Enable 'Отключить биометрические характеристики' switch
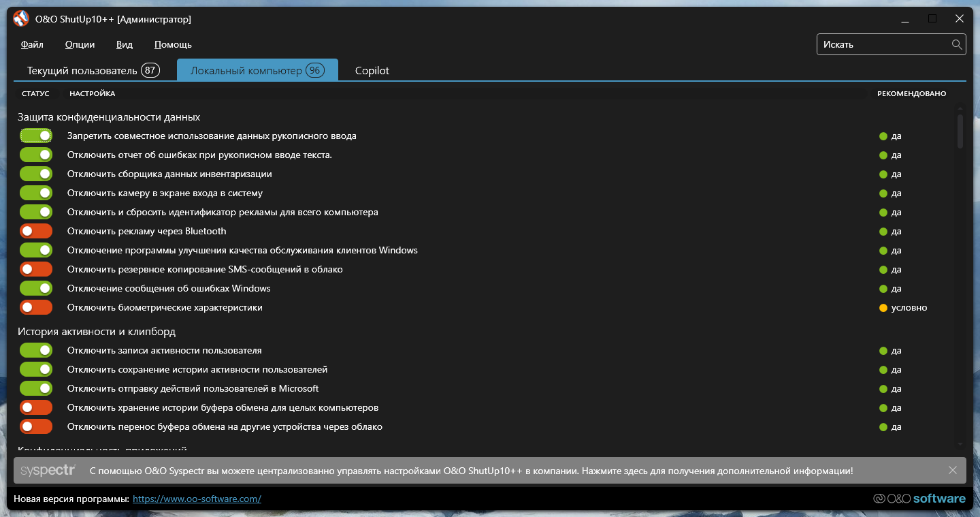Screen dimensions: 980x517 36,307
